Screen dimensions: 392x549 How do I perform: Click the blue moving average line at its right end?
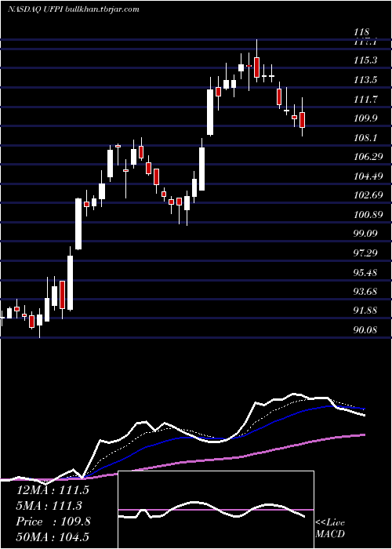point(363,409)
